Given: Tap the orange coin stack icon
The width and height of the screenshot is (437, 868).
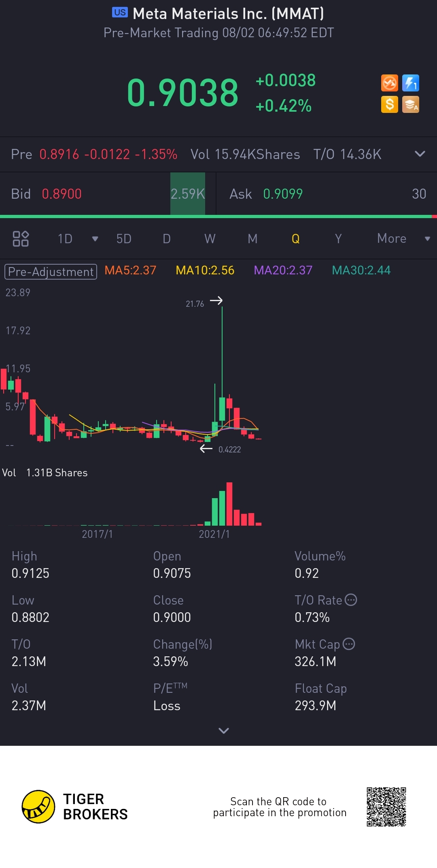Looking at the screenshot, I should pos(410,104).
